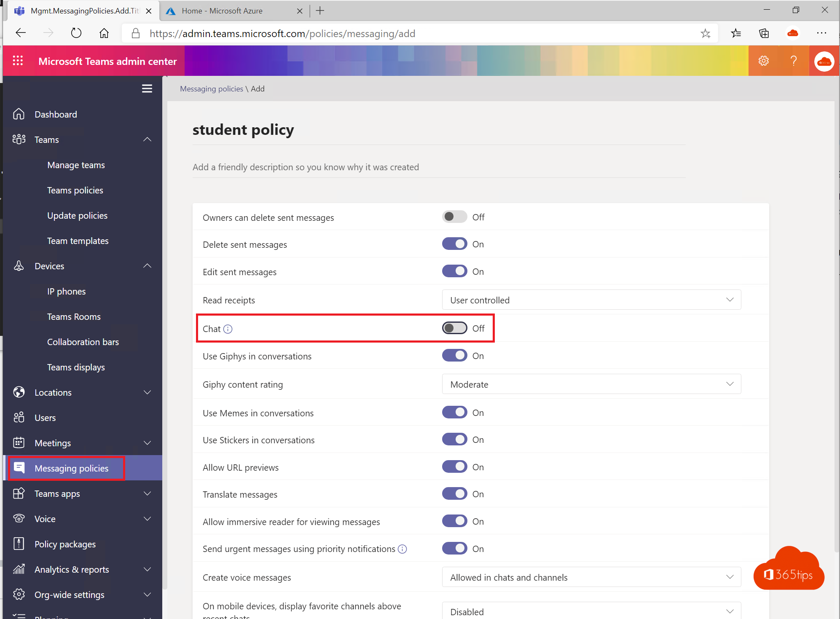Click the Meetings calendar icon

click(19, 442)
